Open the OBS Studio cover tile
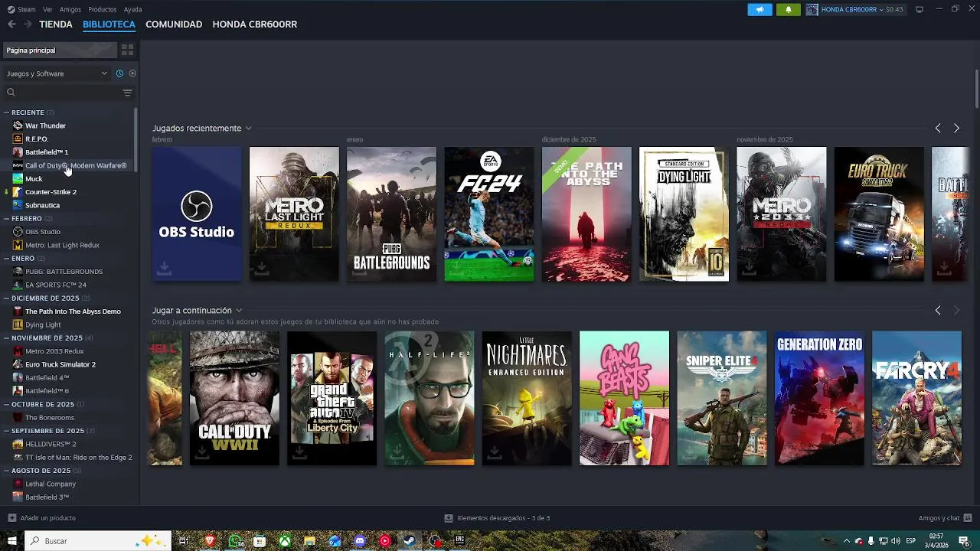Image resolution: width=980 pixels, height=551 pixels. point(197,214)
